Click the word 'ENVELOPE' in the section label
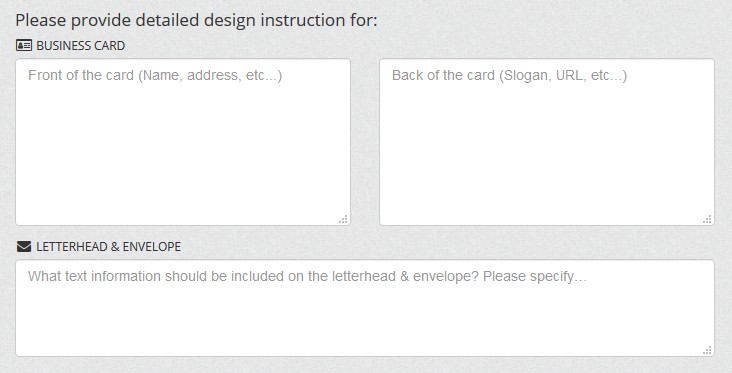This screenshot has height=373, width=732. click(x=152, y=246)
